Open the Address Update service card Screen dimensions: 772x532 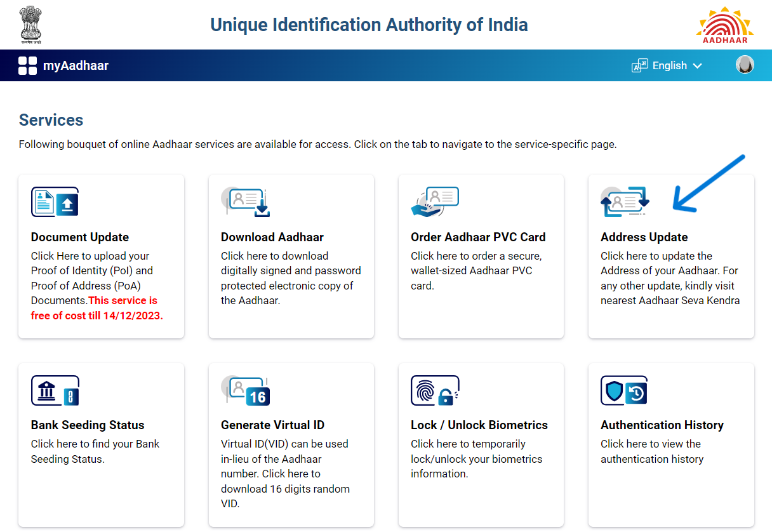coord(671,256)
